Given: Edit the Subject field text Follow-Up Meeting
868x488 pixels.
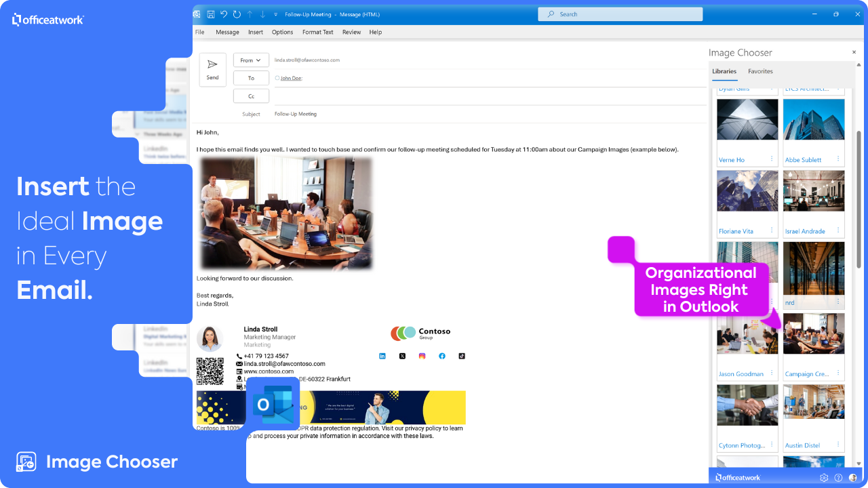Looking at the screenshot, I should click(x=296, y=114).
